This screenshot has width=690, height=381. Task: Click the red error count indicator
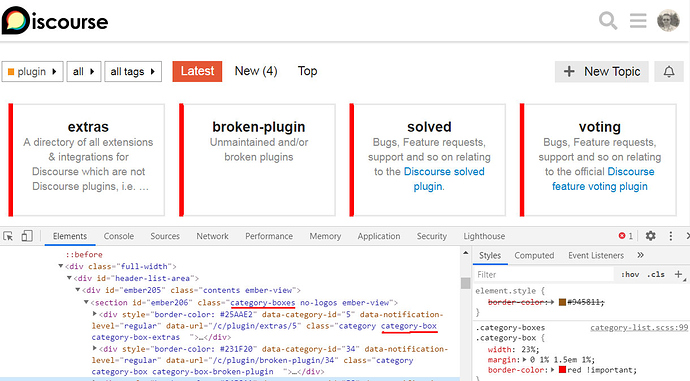pos(625,236)
